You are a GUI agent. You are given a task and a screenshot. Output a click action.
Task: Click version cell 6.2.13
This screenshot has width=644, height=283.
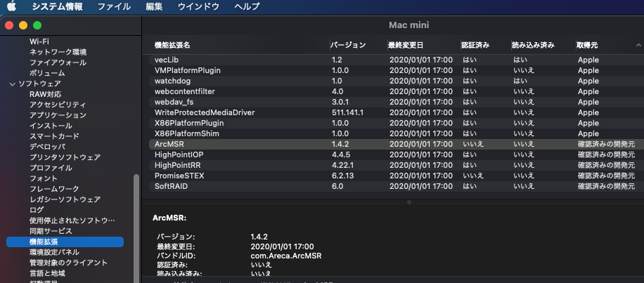[x=342, y=176]
